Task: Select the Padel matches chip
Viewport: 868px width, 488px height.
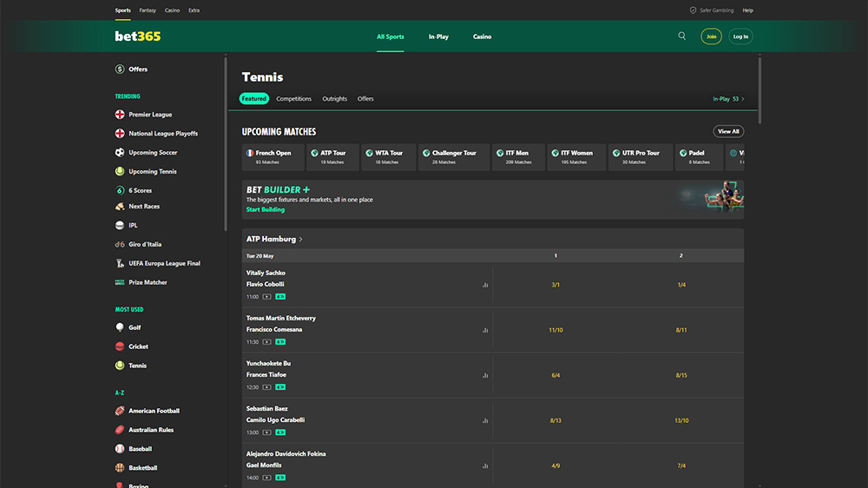Action: point(699,157)
